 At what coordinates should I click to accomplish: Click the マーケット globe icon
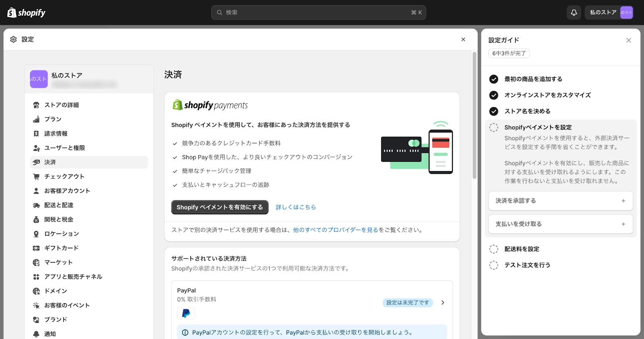pyautogui.click(x=36, y=263)
